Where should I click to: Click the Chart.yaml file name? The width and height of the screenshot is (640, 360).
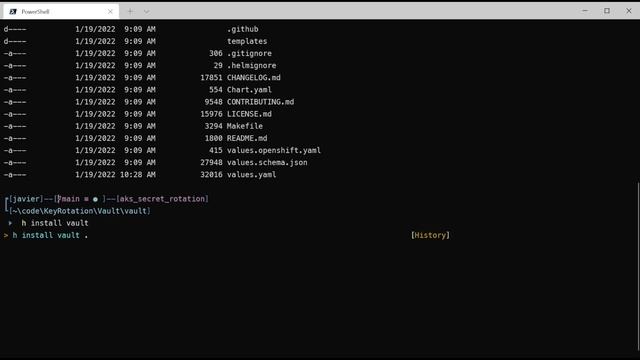[x=249, y=90]
